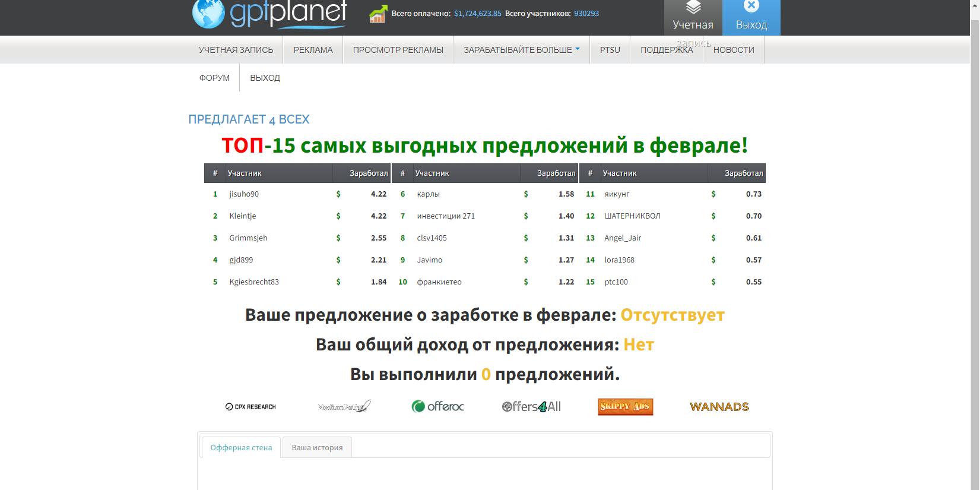Choose the Skippy Ads offer wall
This screenshot has width=980, height=490.
[626, 407]
